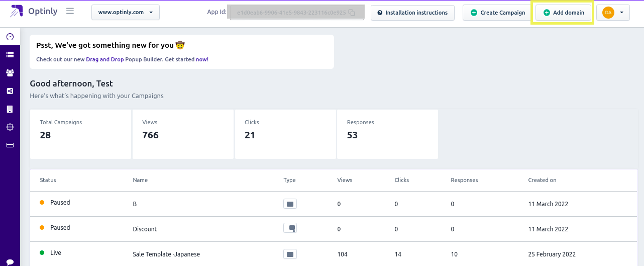
Task: Expand the www.optinly.com domain dropdown
Action: pyautogui.click(x=126, y=13)
